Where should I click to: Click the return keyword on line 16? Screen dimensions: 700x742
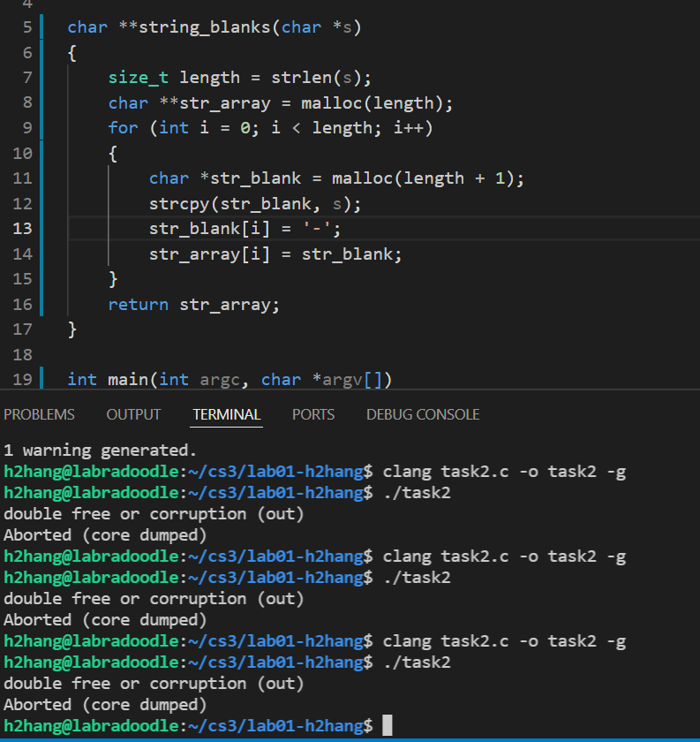pyautogui.click(x=138, y=305)
